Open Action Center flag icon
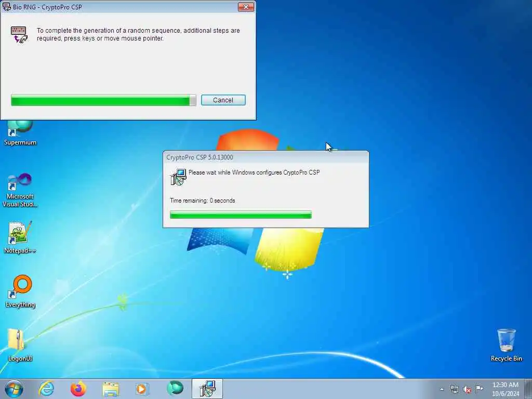The width and height of the screenshot is (532, 399). tap(479, 389)
